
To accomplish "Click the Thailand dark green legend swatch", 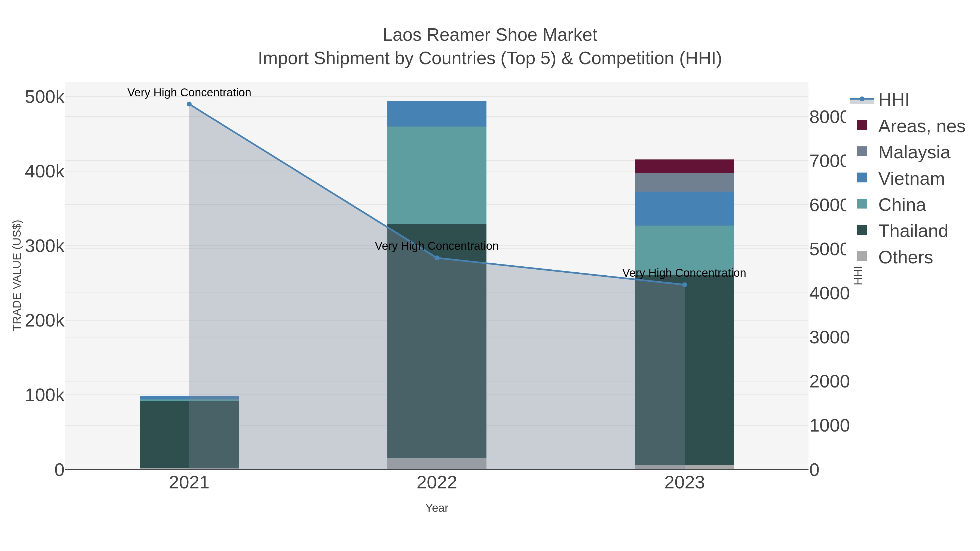I will pyautogui.click(x=862, y=230).
